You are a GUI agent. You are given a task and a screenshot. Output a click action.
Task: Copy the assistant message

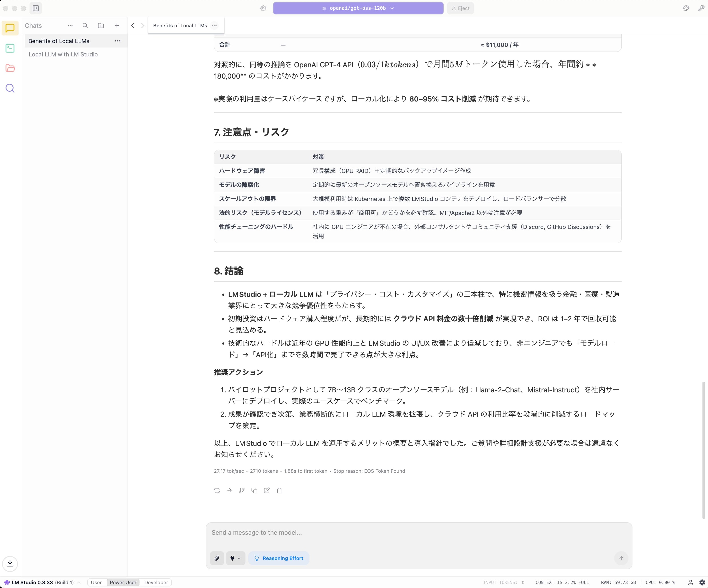(x=254, y=491)
